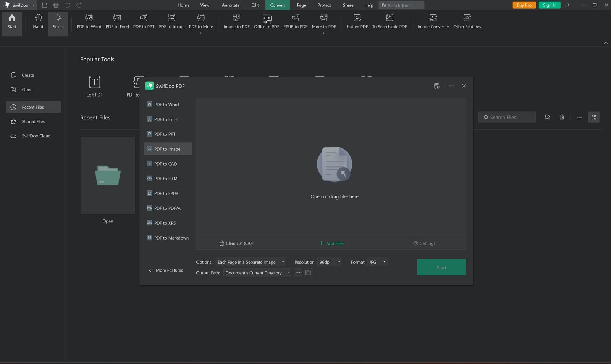Click the Flatten PDF tool
The width and height of the screenshot is (611, 364).
[357, 22]
